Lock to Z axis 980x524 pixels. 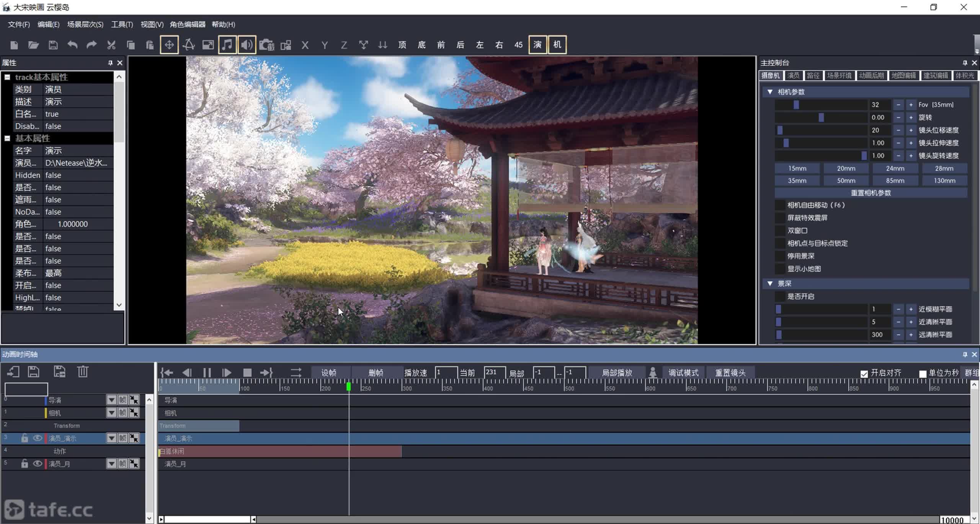click(x=344, y=45)
